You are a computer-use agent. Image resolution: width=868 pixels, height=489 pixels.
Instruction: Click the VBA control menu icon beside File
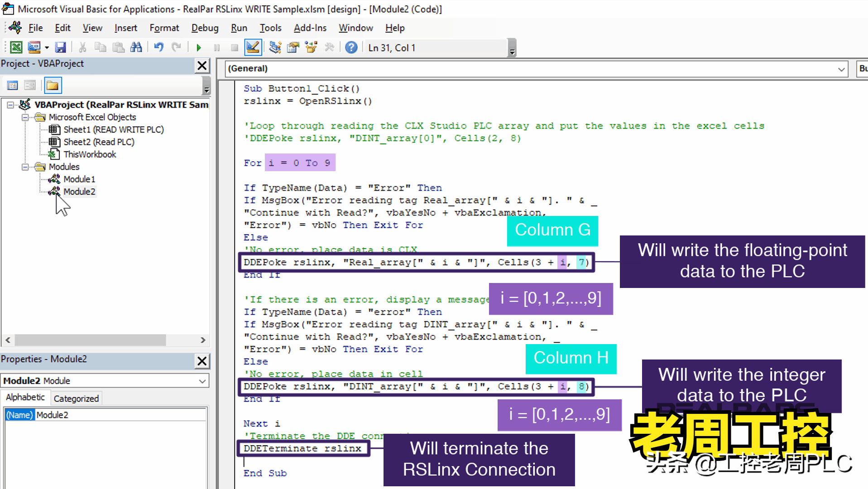click(15, 28)
